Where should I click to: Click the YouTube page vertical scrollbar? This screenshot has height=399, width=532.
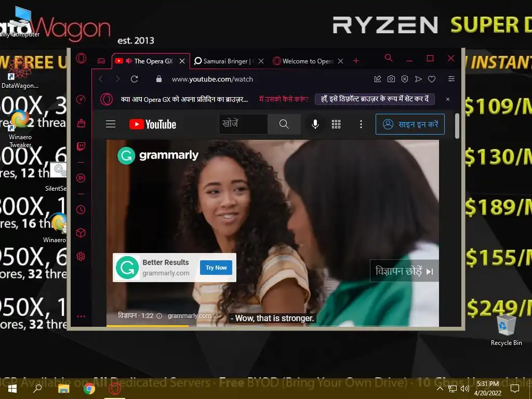[x=457, y=126]
